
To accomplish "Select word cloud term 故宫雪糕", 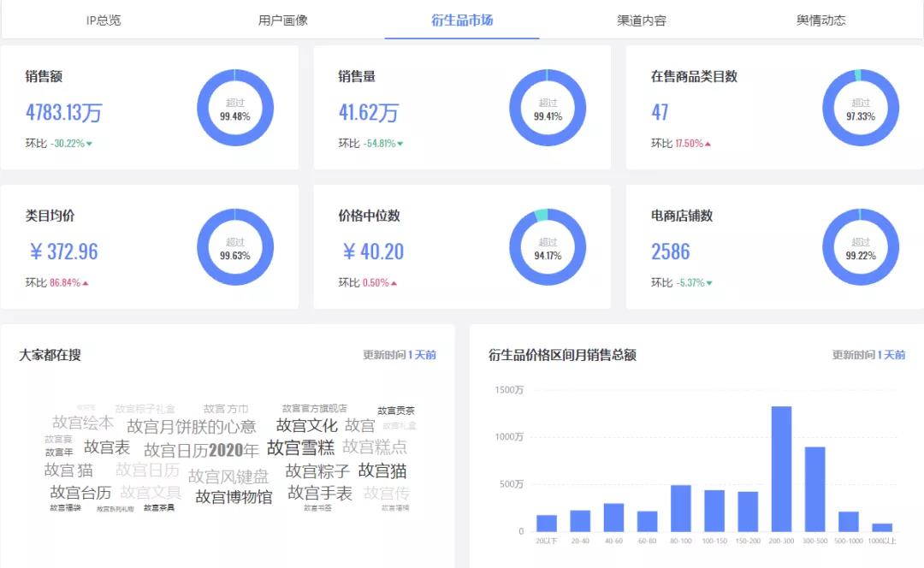I will (x=300, y=447).
